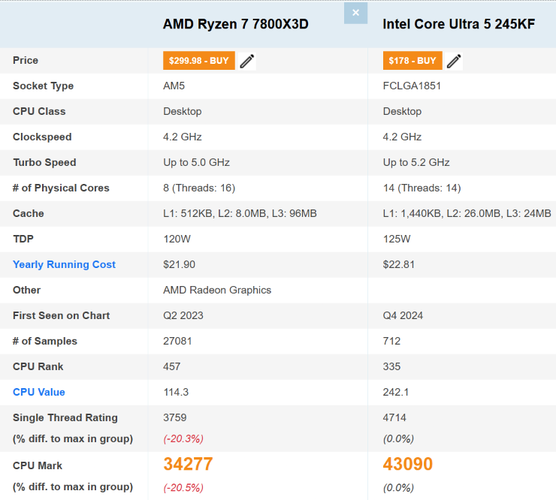Open the Yearly Running Cost link
Viewport: 556px width, 500px height.
(x=64, y=265)
